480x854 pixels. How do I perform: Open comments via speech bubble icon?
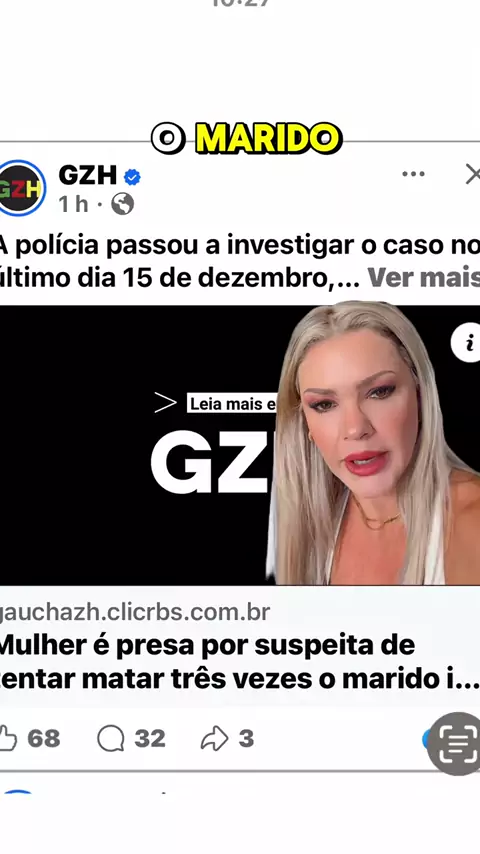tap(111, 739)
